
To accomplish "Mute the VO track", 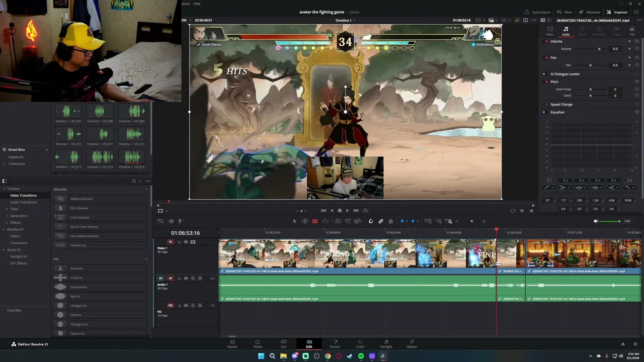I will click(200, 305).
